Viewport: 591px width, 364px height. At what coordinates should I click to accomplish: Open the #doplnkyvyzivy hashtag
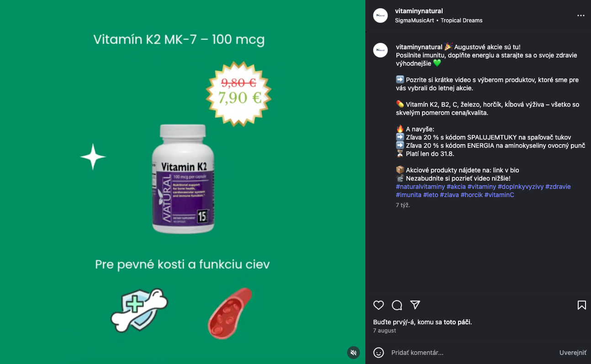tap(521, 187)
